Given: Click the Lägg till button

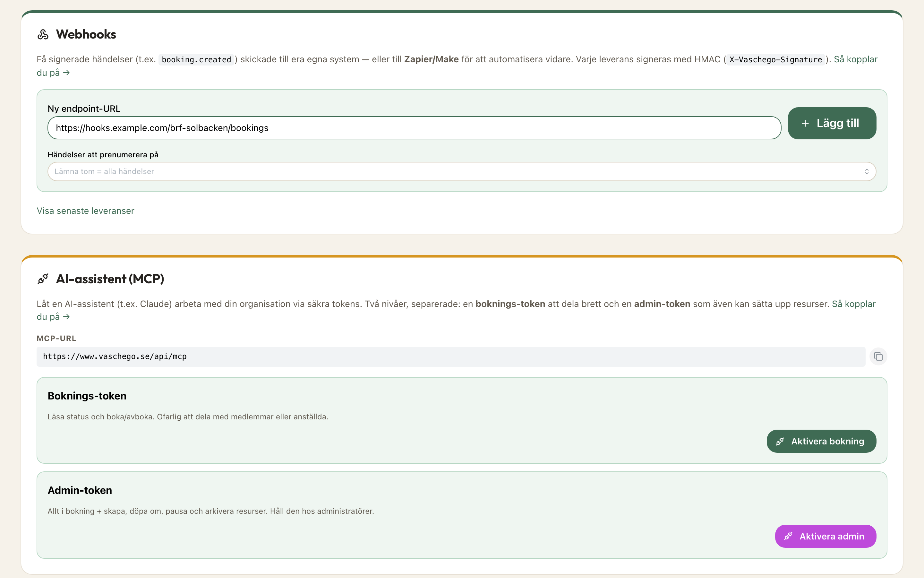Looking at the screenshot, I should (x=832, y=123).
